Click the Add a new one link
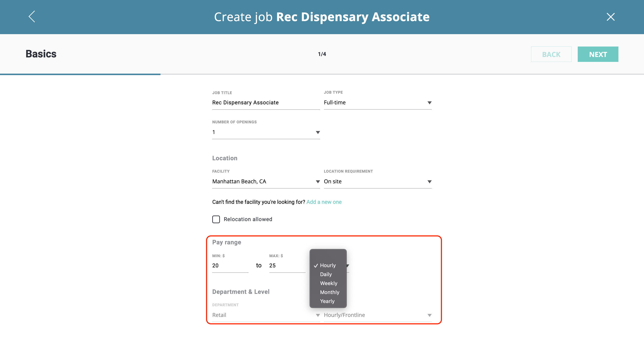This screenshot has width=644, height=344. point(324,202)
